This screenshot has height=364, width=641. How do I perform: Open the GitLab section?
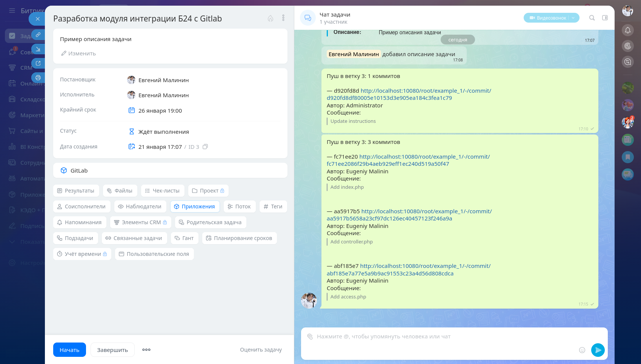(x=170, y=170)
